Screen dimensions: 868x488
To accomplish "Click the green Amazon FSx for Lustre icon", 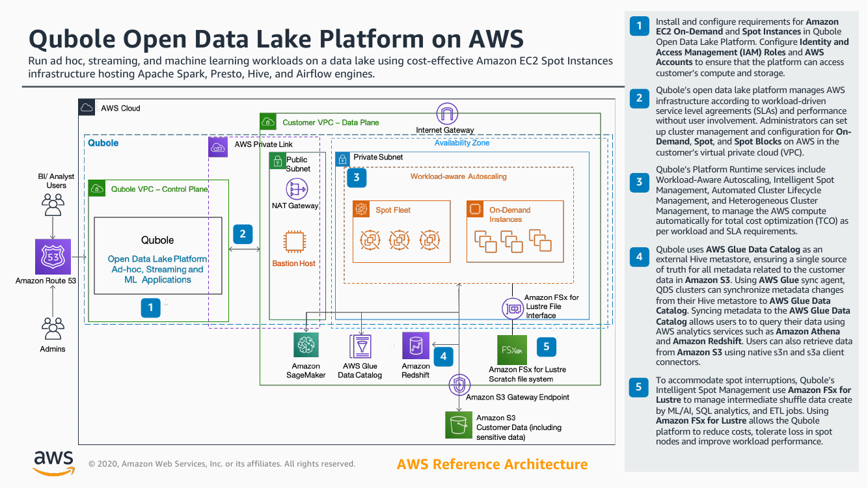I will [512, 350].
